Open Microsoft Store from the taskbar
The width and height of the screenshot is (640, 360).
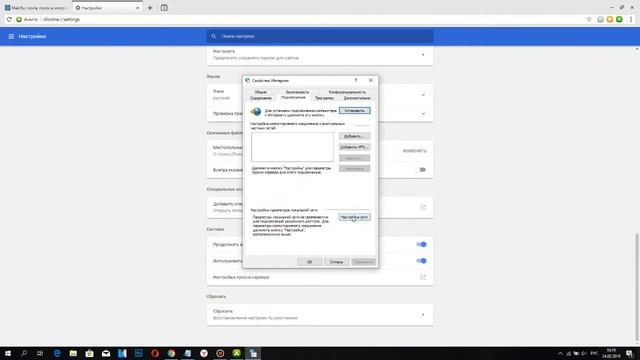pos(89,353)
